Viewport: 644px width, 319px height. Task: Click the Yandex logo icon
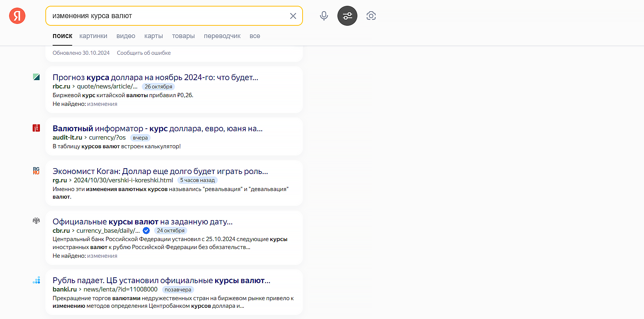point(17,16)
